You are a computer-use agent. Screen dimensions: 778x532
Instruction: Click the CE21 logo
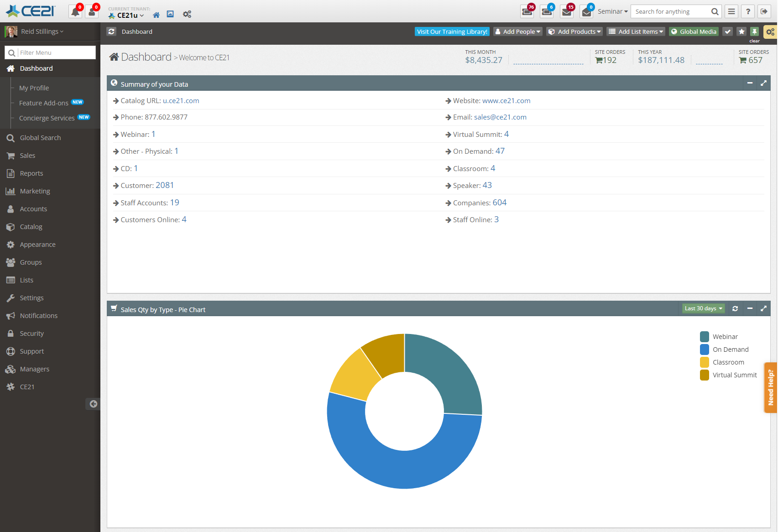[31, 11]
